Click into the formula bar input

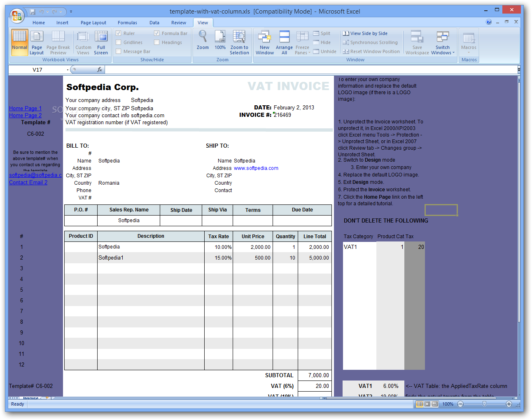tap(311, 70)
